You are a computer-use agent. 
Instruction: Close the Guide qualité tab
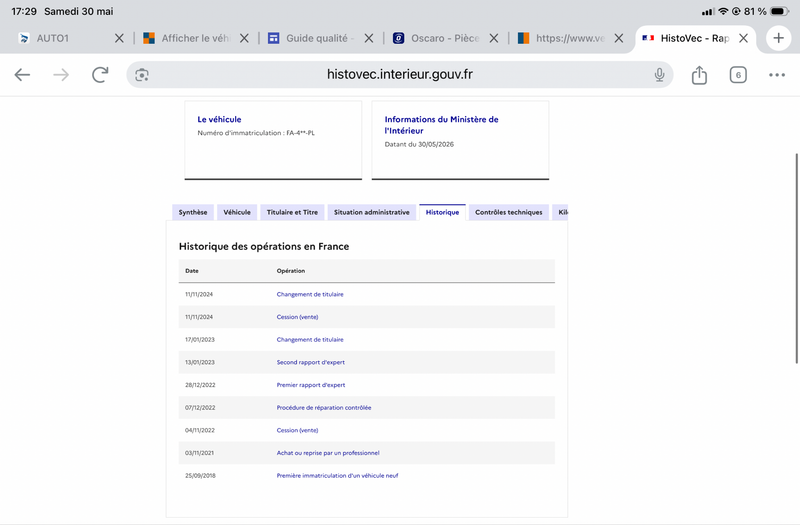369,38
